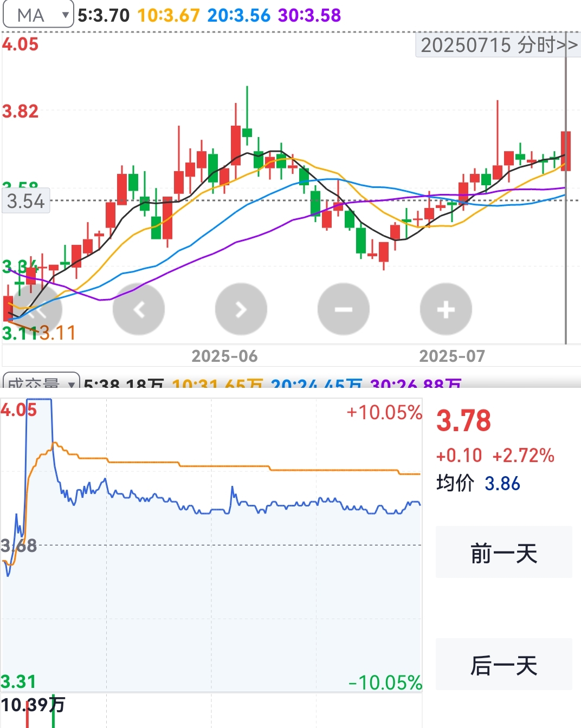Select the last red candlestick at cursor line
Screen dimensions: 581x728
pos(566,151)
